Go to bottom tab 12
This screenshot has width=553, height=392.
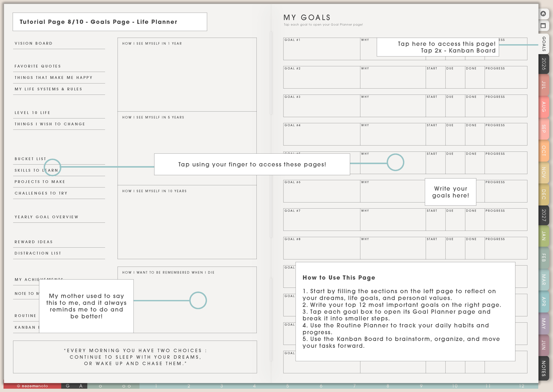click(522, 386)
